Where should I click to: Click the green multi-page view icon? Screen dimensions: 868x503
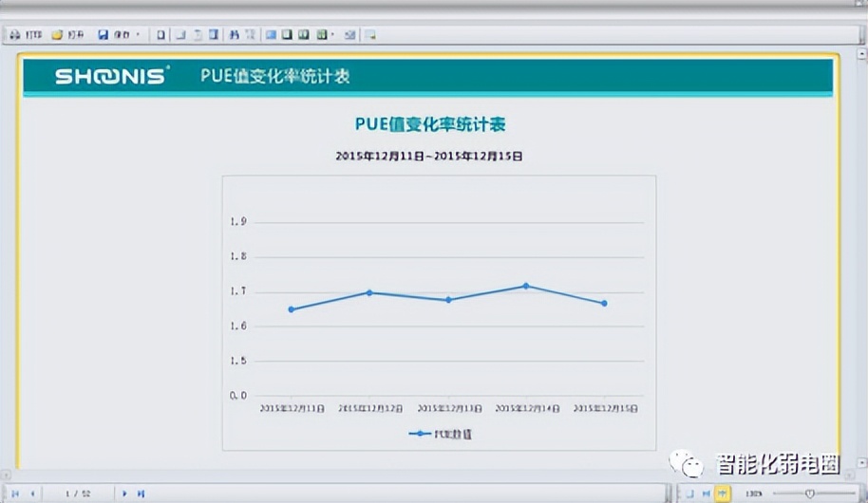322,35
